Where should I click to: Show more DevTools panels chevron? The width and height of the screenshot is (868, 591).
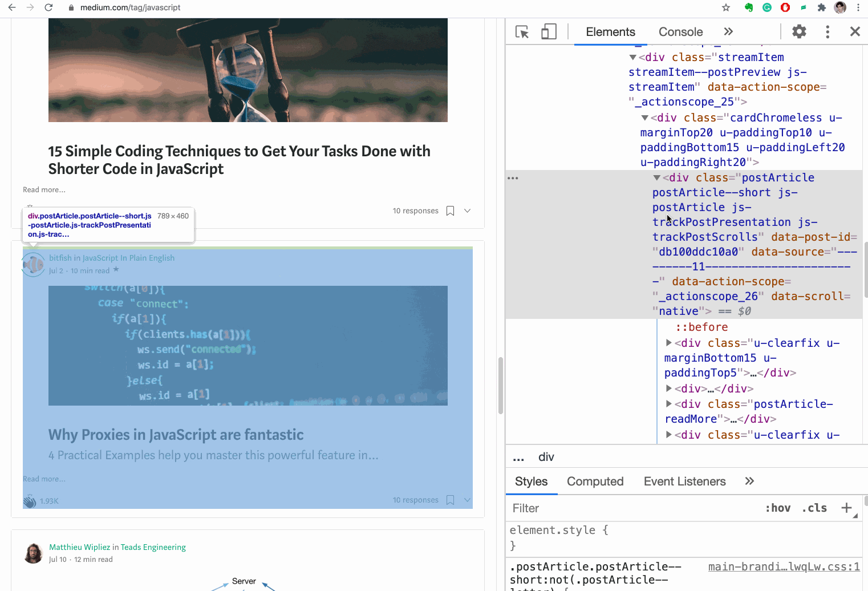[728, 32]
